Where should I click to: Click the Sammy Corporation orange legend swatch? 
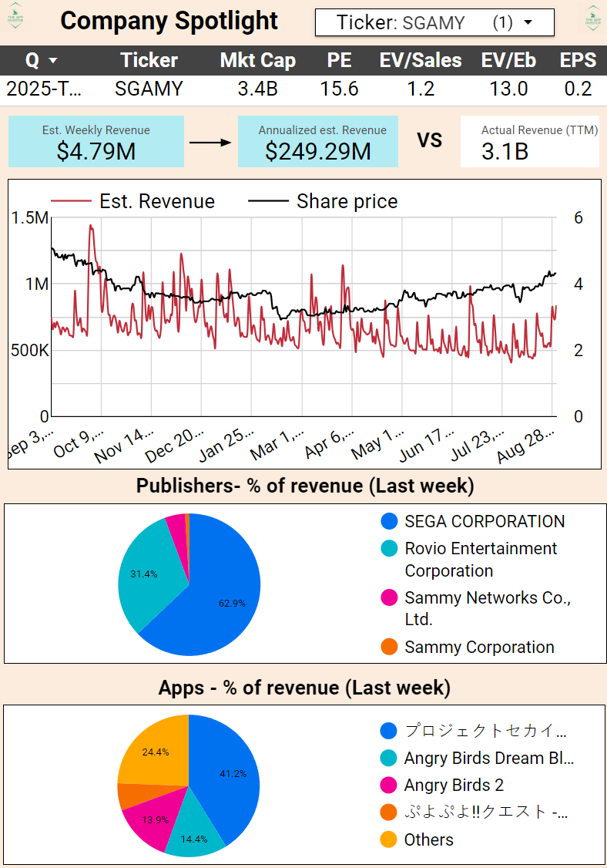tap(390, 647)
